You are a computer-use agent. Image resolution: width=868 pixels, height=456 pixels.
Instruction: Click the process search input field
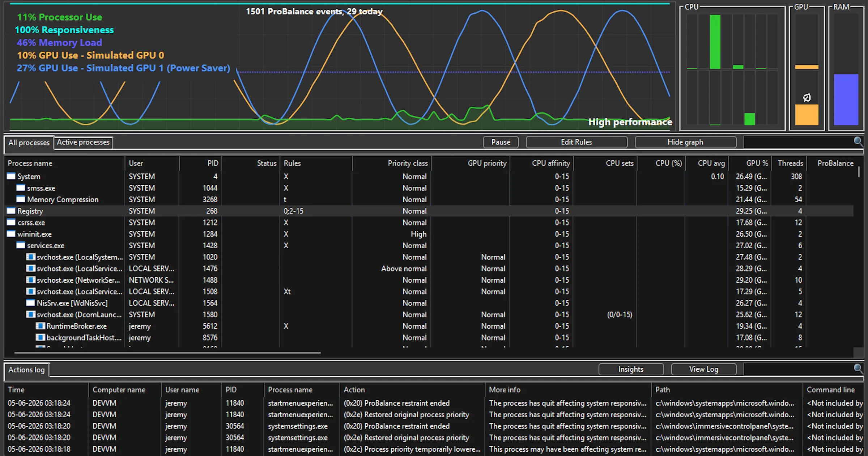[798, 142]
